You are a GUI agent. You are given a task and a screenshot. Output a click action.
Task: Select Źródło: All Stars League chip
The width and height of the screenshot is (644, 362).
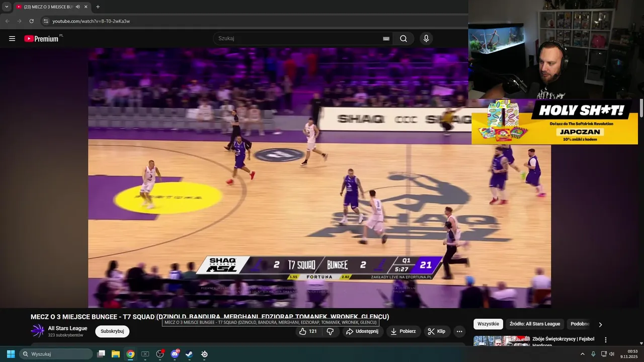[x=534, y=324]
